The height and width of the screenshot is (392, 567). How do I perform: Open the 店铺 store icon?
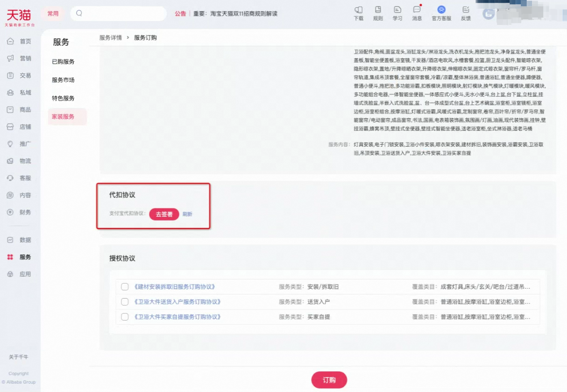(10, 127)
